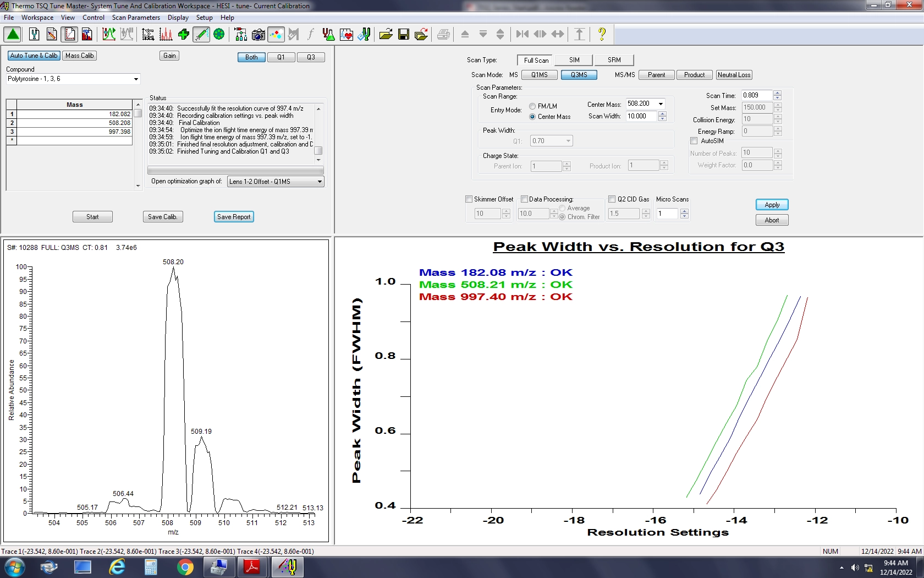
Task: Open the Workspace menu
Action: [37, 18]
